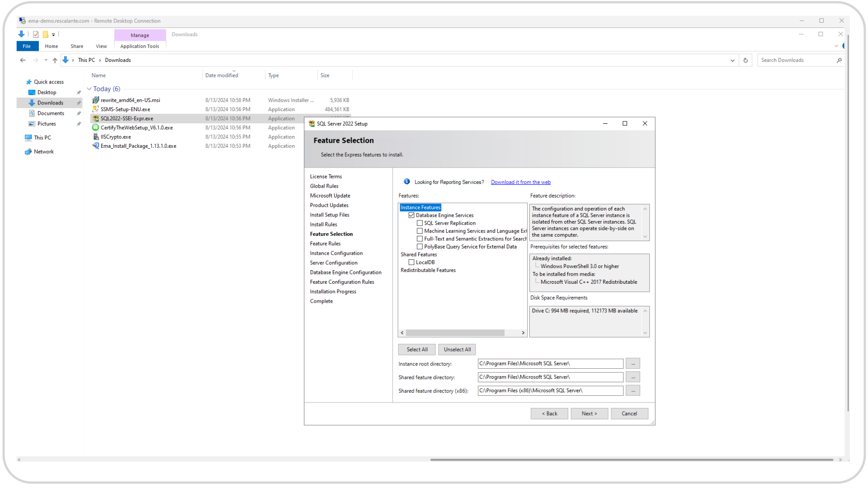Open the quick access toolbar customize dropdown
Viewport: 868px width, 488px height.
(53, 34)
